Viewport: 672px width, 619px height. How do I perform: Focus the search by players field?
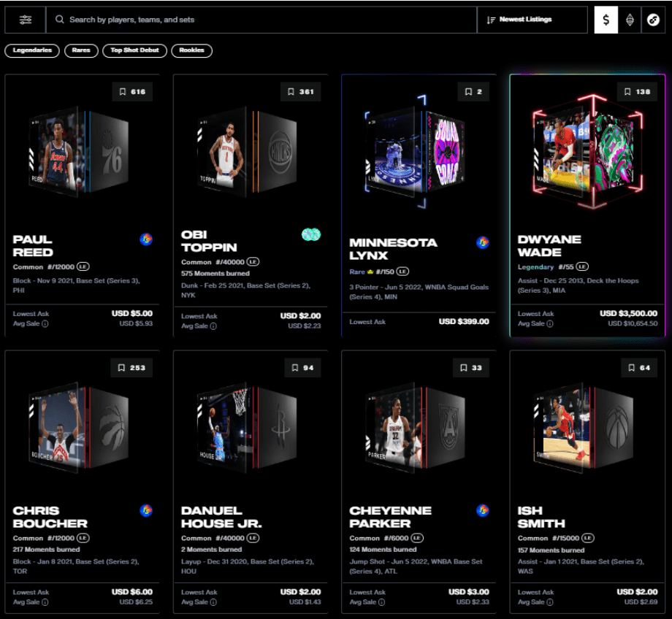[261, 20]
